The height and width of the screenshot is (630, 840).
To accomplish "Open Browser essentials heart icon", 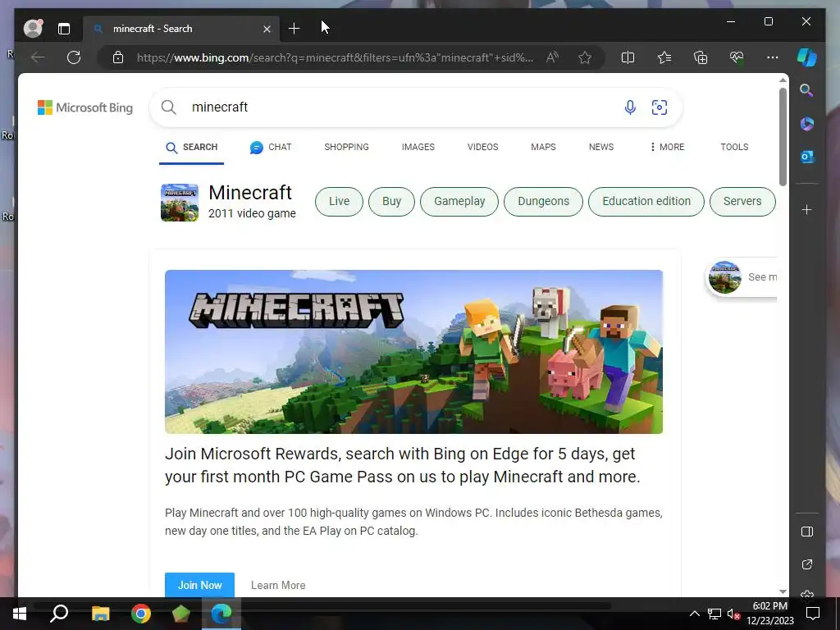I will pos(737,57).
